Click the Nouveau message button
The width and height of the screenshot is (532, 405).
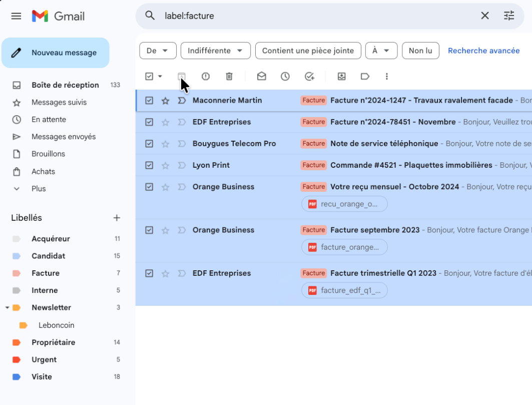(56, 53)
